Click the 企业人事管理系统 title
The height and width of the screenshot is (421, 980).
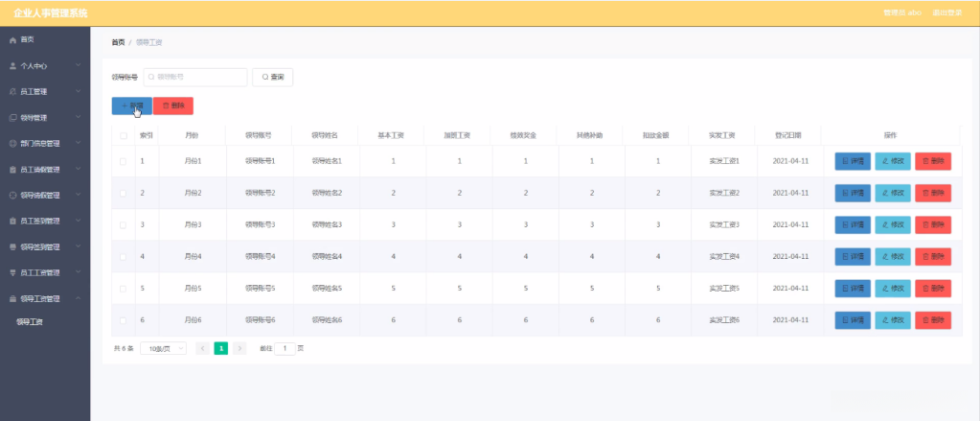(51, 13)
